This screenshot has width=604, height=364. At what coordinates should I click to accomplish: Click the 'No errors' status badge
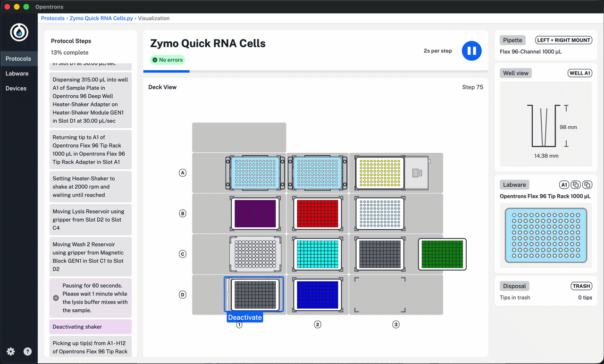pos(168,60)
